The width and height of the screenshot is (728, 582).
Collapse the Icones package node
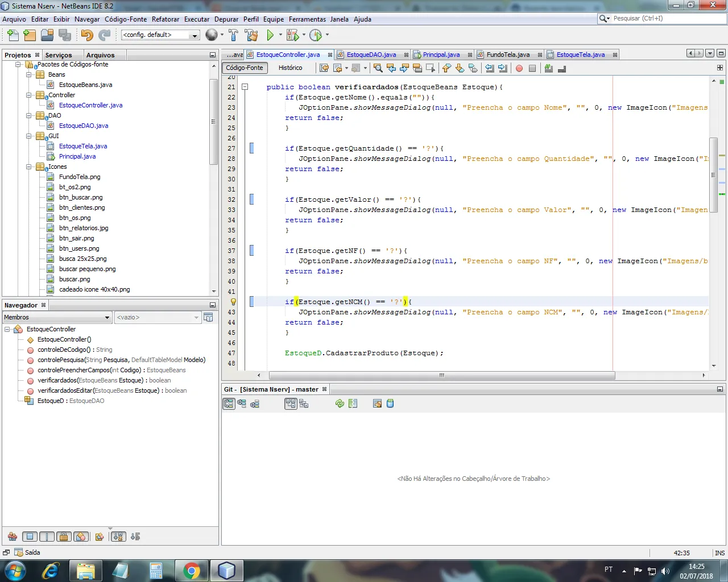29,167
